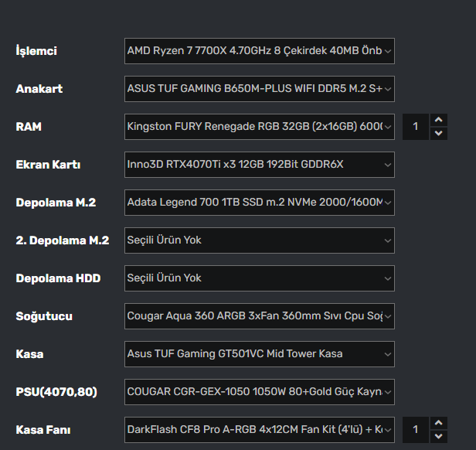Click the chevron arrow on Depolama HDD dropdown
The image size is (476, 450).
point(388,278)
